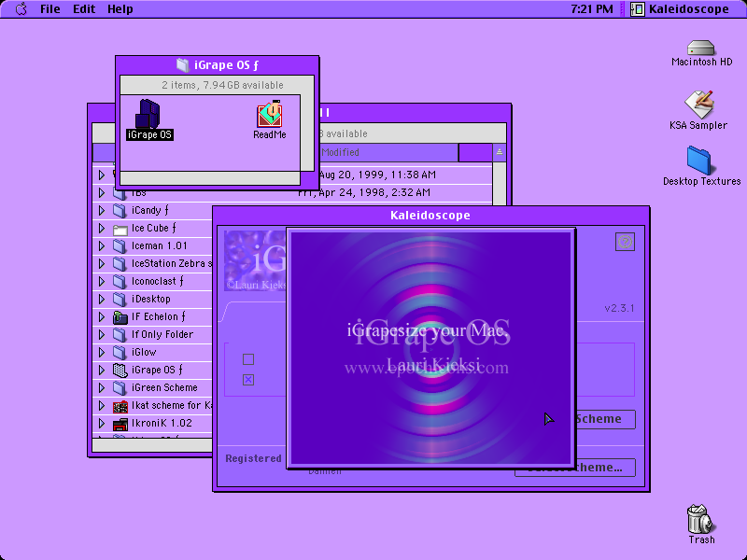Open the Edit menu
747x560 pixels.
pos(84,8)
